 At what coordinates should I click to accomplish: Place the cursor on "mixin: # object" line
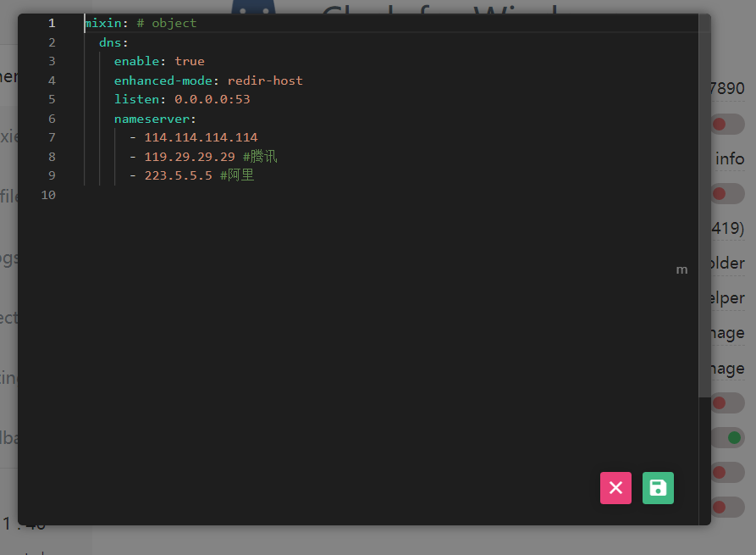click(x=141, y=23)
